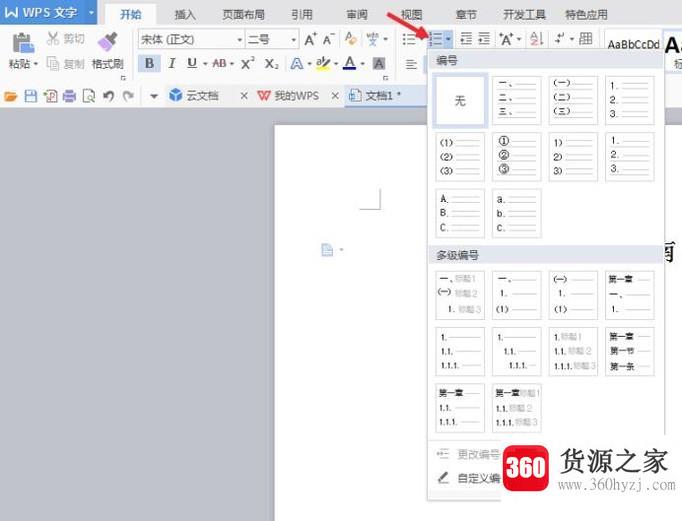Click the 自定义编号 option
Screen dimensions: 682x521
tap(470, 478)
